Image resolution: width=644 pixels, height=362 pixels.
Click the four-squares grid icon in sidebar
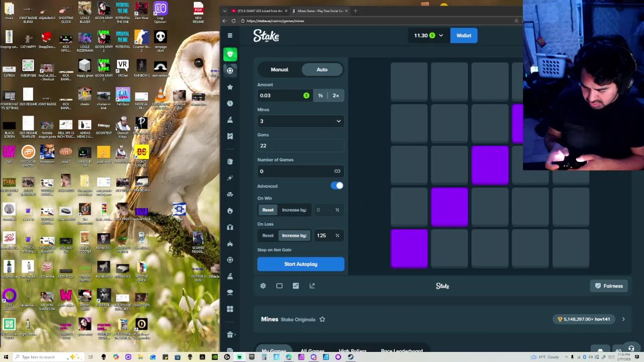[230, 309]
